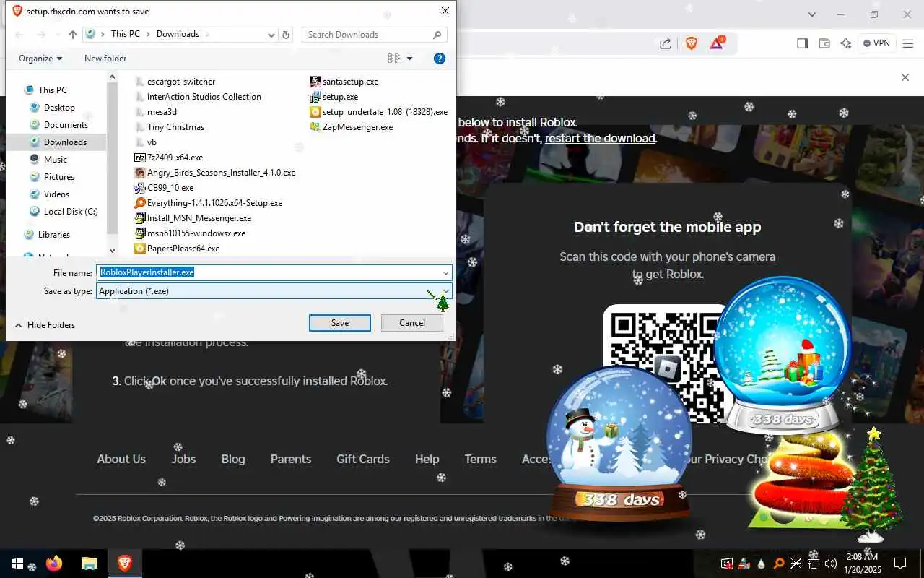The height and width of the screenshot is (578, 924).
Task: Select Documents in the navigation tree
Action: [66, 125]
